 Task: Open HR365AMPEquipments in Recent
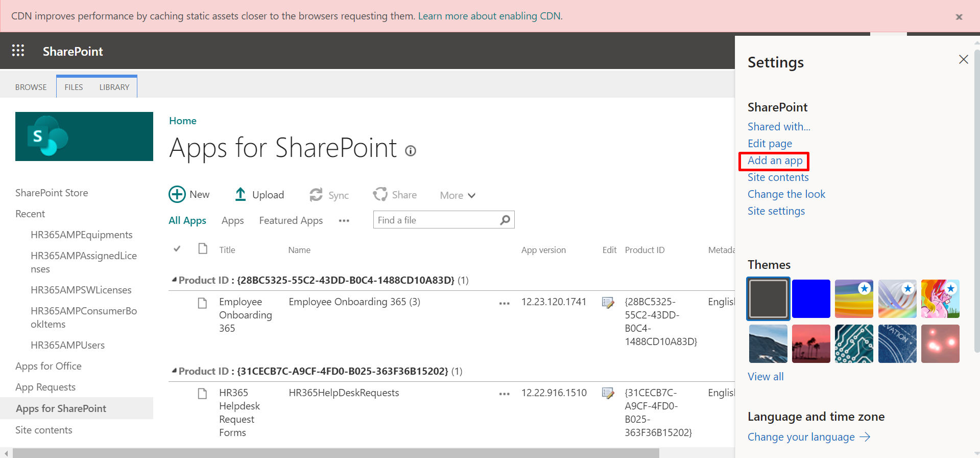[x=82, y=235]
